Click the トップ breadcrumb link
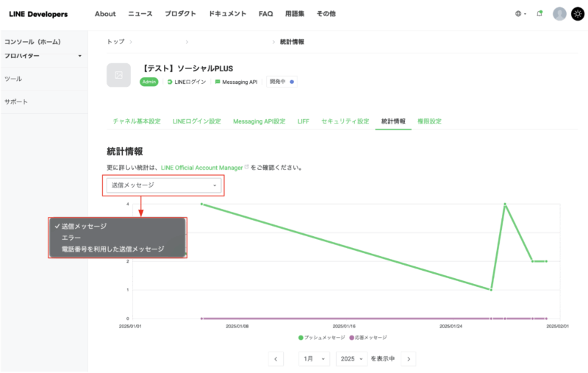 [x=115, y=42]
